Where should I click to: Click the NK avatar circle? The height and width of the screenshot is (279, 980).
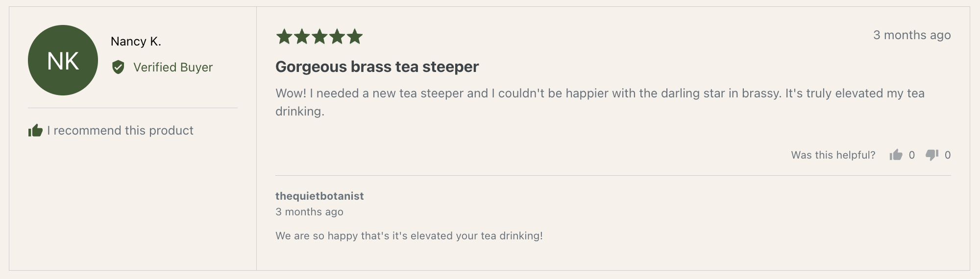63,60
